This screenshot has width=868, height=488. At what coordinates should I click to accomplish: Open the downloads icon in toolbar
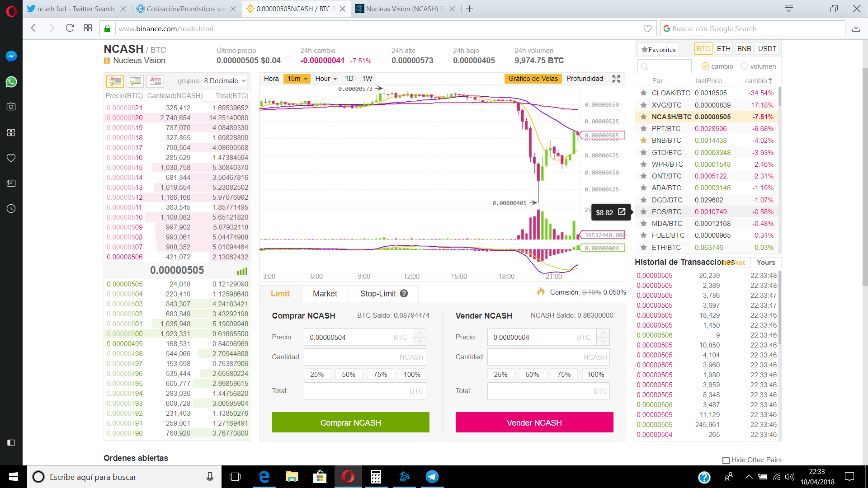[856, 28]
